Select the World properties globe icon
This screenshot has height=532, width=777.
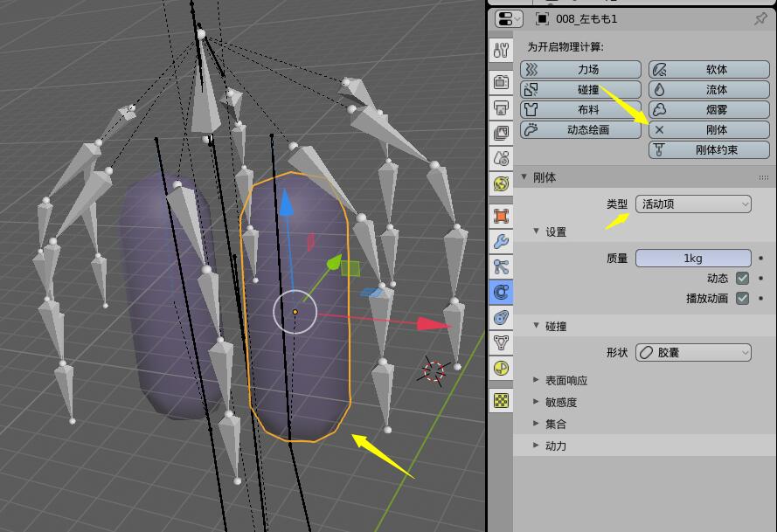tap(501, 184)
